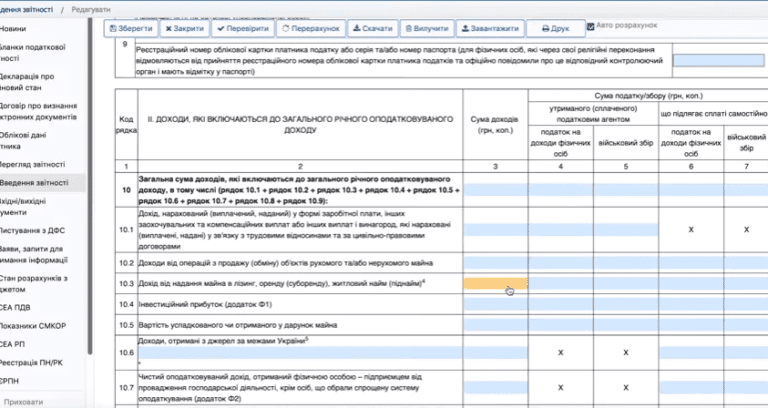The width and height of the screenshot is (768, 408).
Task: Click the Вилучити delete button
Action: (427, 28)
